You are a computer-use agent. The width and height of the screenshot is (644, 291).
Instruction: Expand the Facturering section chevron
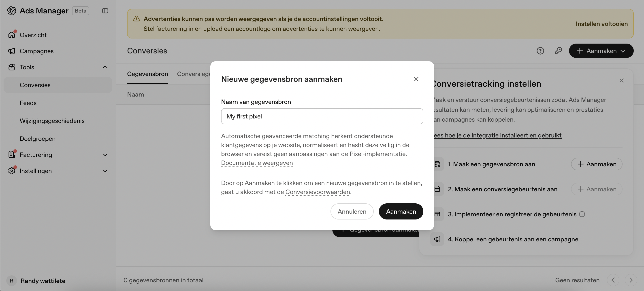click(x=105, y=155)
